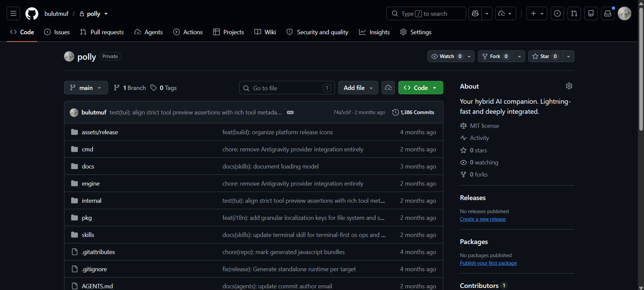This screenshot has height=290, width=644.
Task: Open commit hash 74a5c6f link
Action: pos(342,112)
